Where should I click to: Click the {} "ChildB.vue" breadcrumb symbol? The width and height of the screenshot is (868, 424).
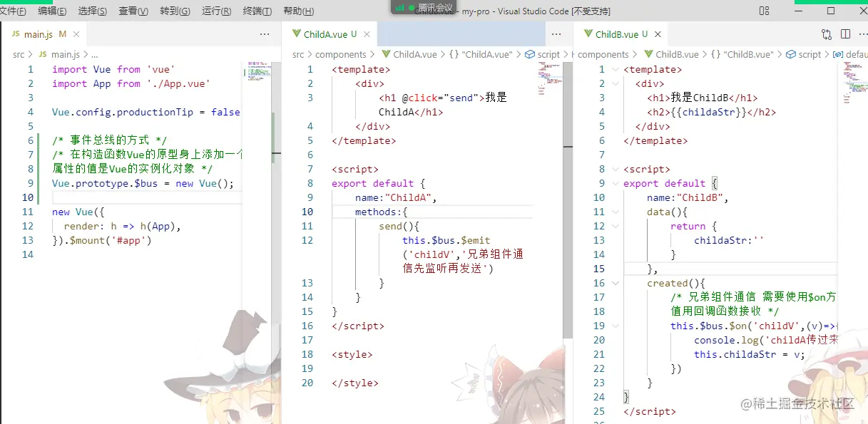(x=742, y=54)
